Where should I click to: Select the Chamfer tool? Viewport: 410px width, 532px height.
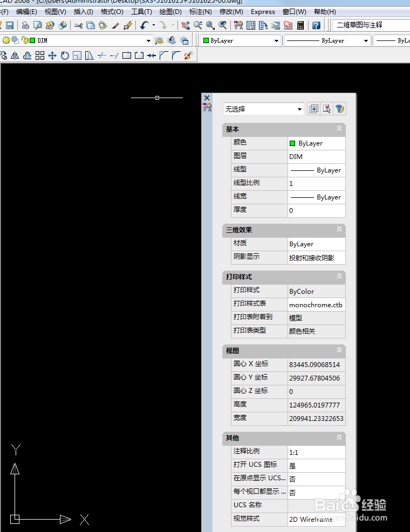(x=163, y=56)
